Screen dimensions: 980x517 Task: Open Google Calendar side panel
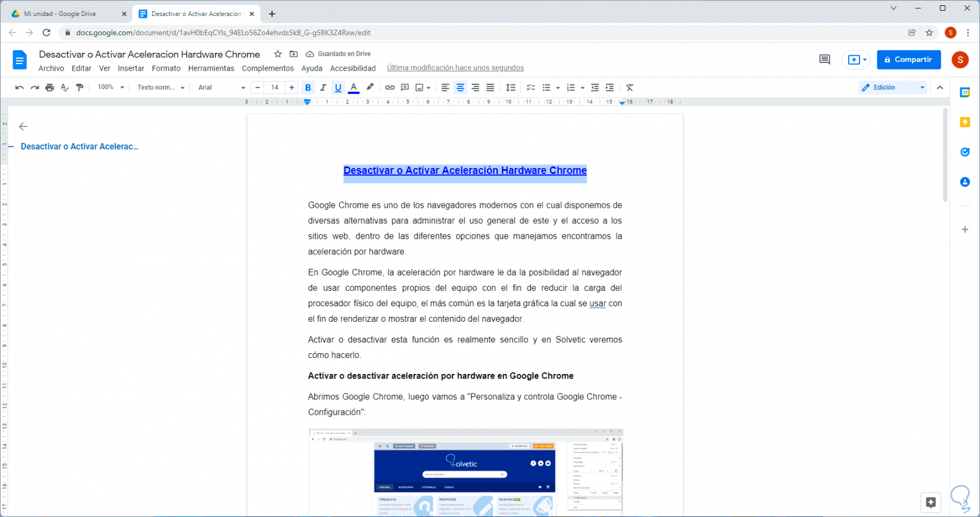click(965, 92)
